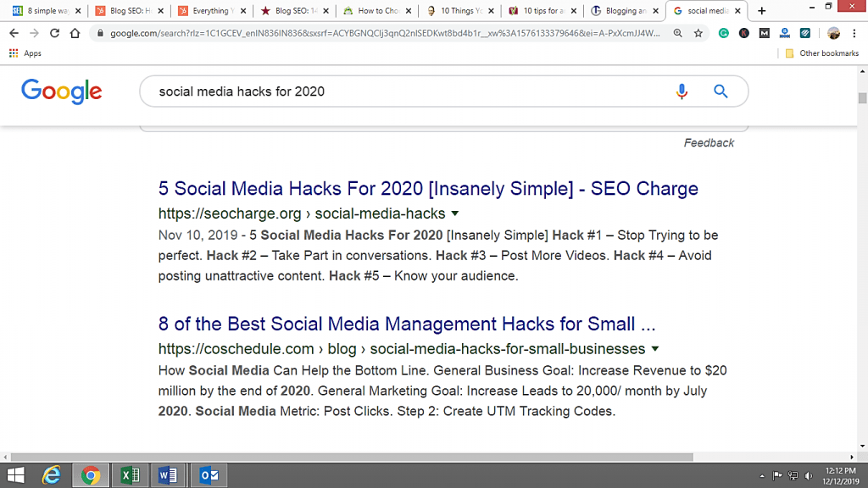Expand options for the coschedule.com result

coord(655,349)
